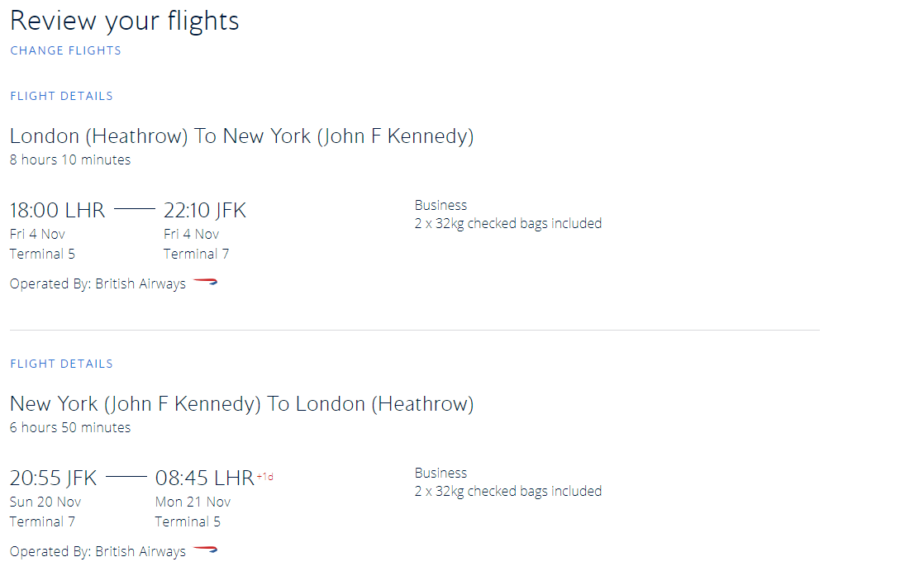Click the Business cabin label for the return flight

[x=440, y=472]
